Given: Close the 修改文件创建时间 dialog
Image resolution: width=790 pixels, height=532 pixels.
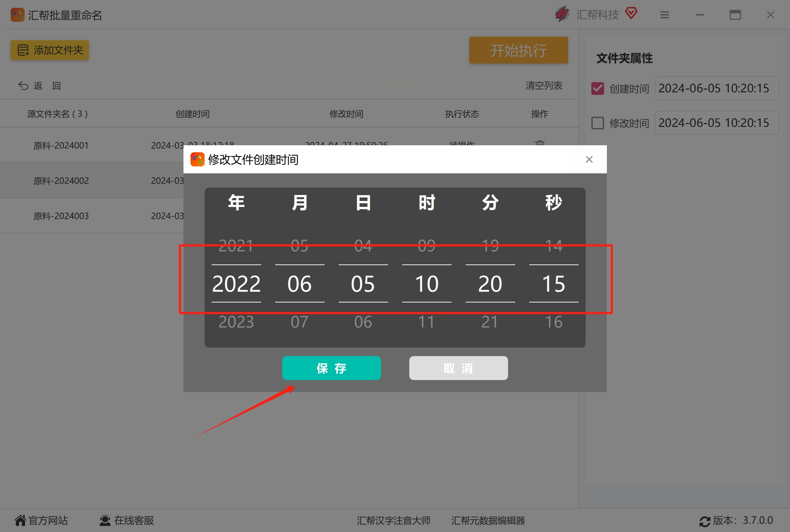Looking at the screenshot, I should pos(589,159).
